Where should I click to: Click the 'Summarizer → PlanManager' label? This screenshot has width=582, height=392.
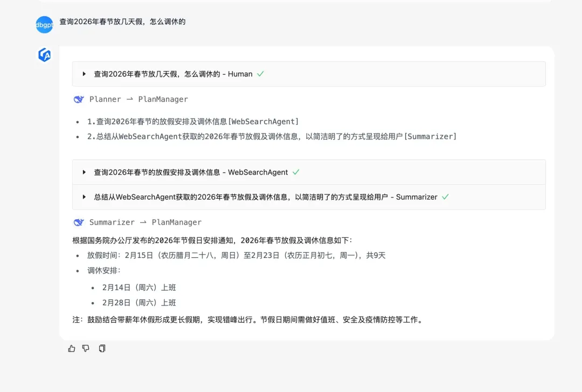pos(145,222)
